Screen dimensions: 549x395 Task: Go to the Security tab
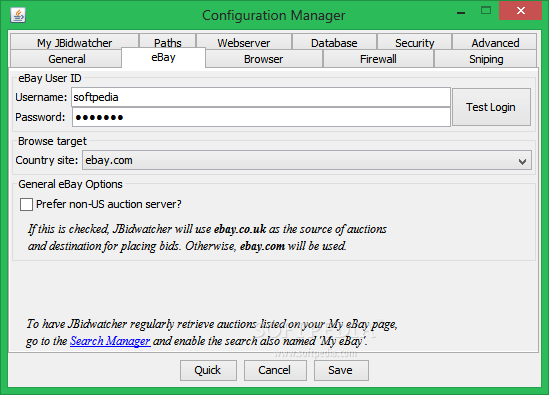point(415,43)
